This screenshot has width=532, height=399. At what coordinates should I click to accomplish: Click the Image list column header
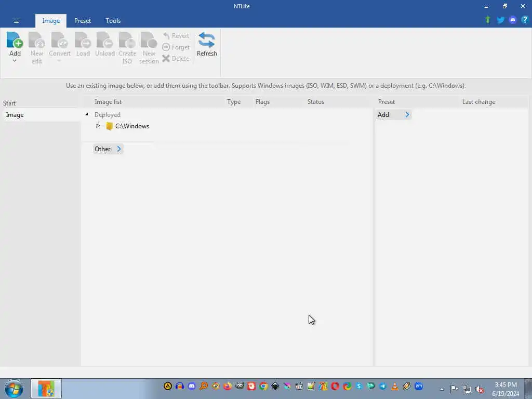coord(108,102)
